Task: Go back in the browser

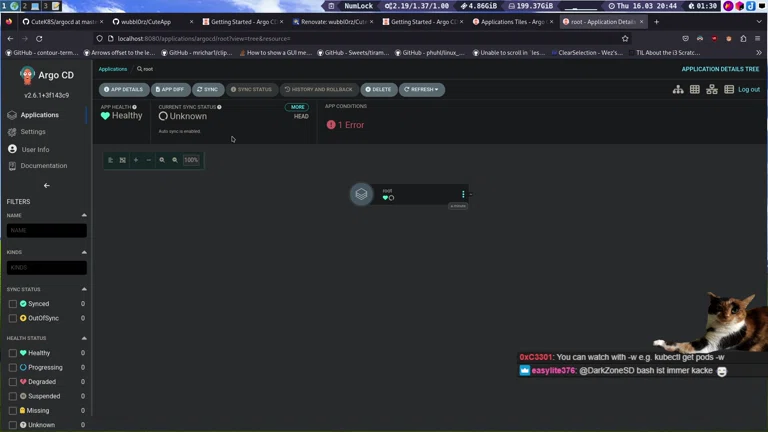Action: [10, 39]
